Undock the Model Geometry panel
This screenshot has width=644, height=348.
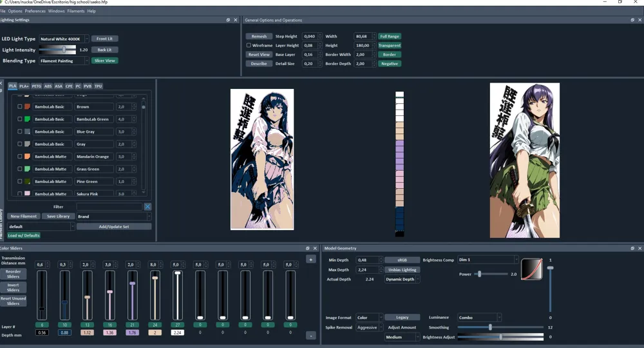point(632,248)
